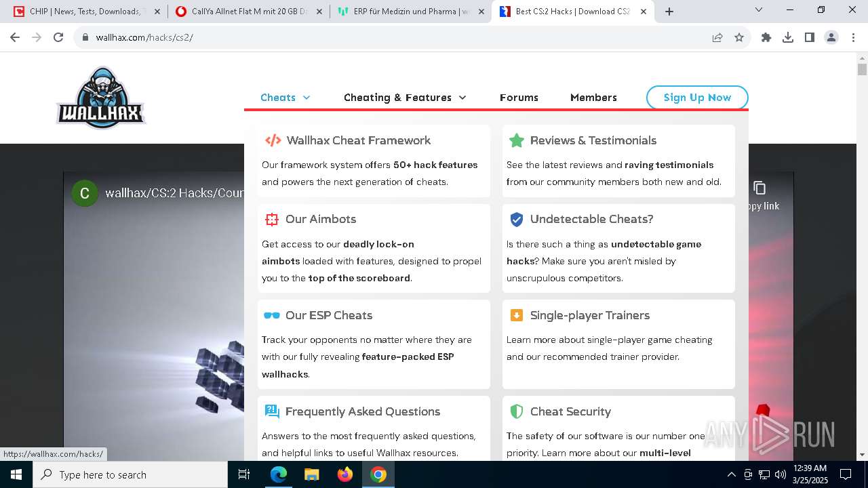
Task: Open the Wallhax Cheat Framework code icon
Action: (273, 140)
